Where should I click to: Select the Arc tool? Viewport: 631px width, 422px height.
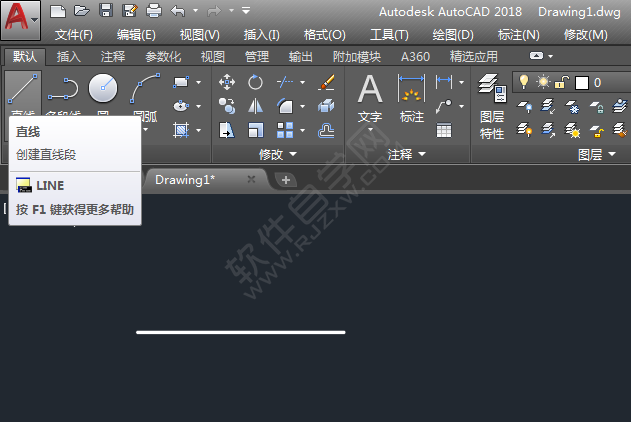coord(145,88)
